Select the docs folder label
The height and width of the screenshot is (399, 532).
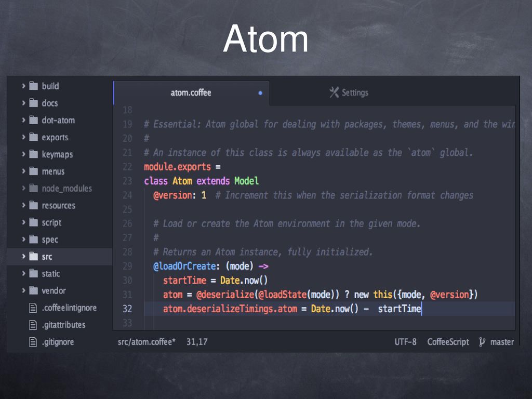click(x=49, y=103)
